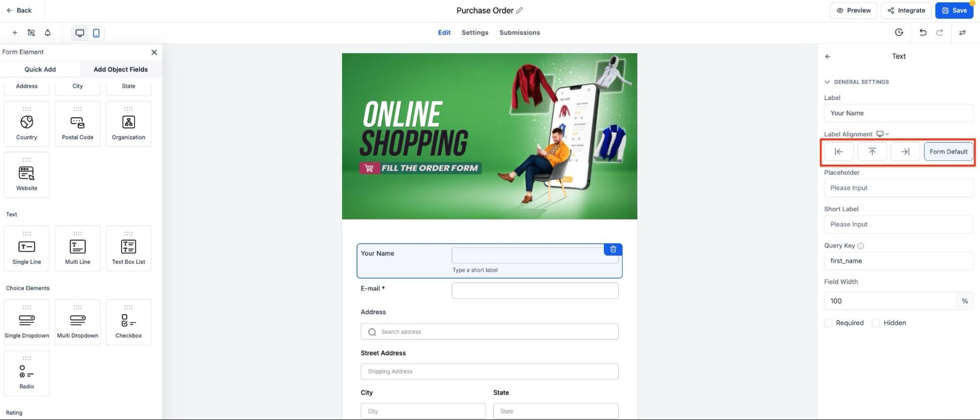Go back from Text settings panel

coord(828,56)
